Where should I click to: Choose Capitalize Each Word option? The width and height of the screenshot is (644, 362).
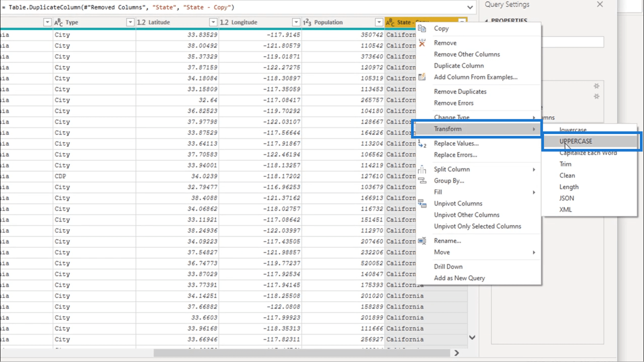point(588,153)
